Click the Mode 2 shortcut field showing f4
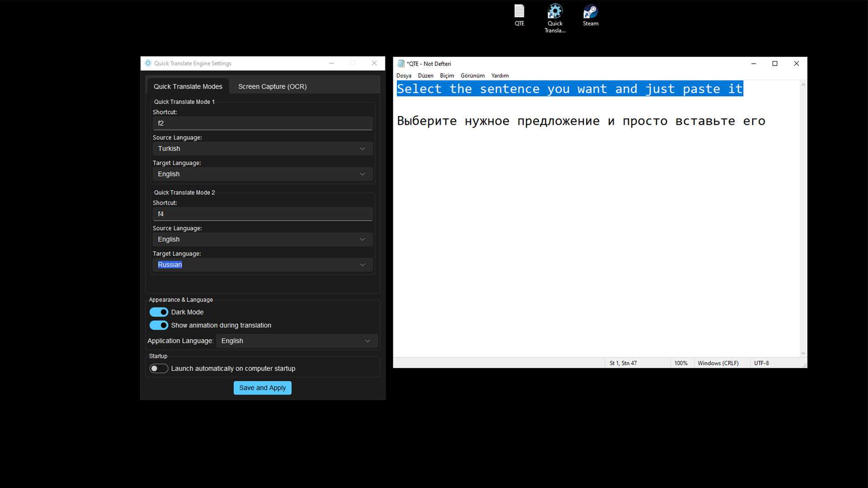The image size is (868, 488). coord(263,214)
